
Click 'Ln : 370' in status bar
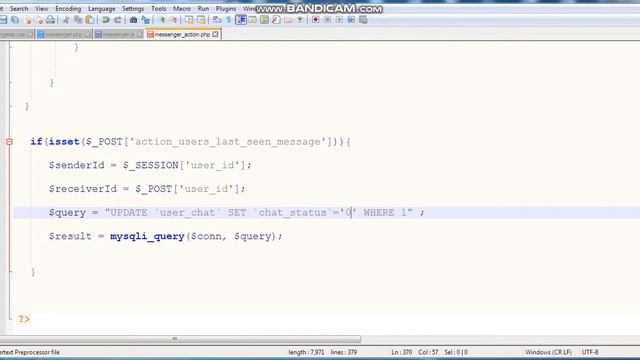pos(402,352)
